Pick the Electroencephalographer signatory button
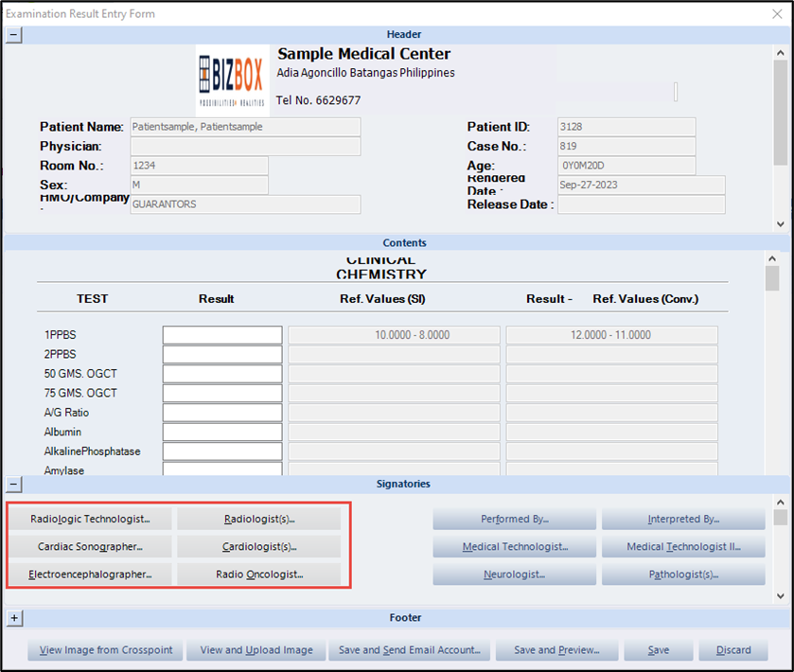Screen dimensions: 794x672 [x=90, y=574]
